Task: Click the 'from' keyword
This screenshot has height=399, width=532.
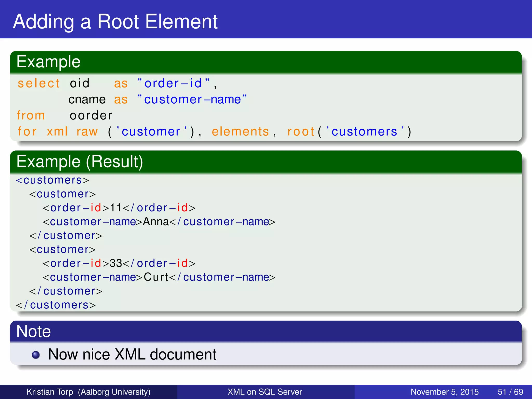Action: 31,115
